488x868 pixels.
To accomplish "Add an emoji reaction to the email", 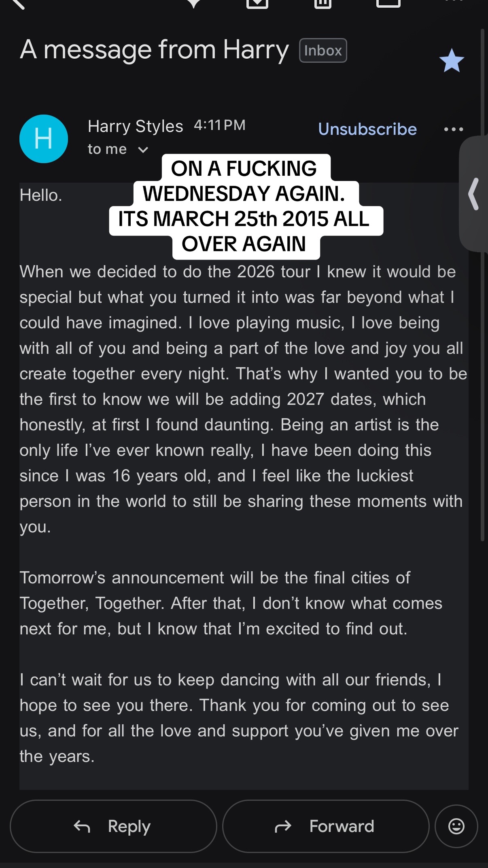I will (456, 826).
